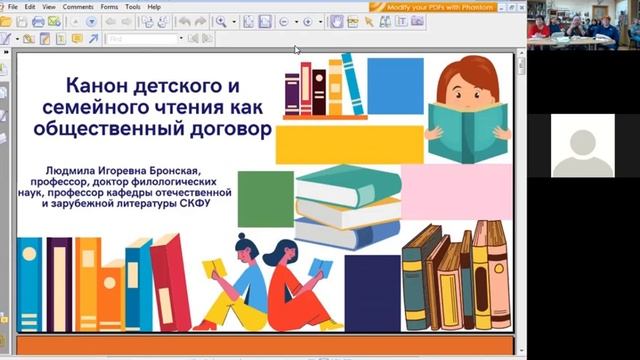Click the Zoom In plus icon
The height and width of the screenshot is (360, 640).
click(308, 22)
